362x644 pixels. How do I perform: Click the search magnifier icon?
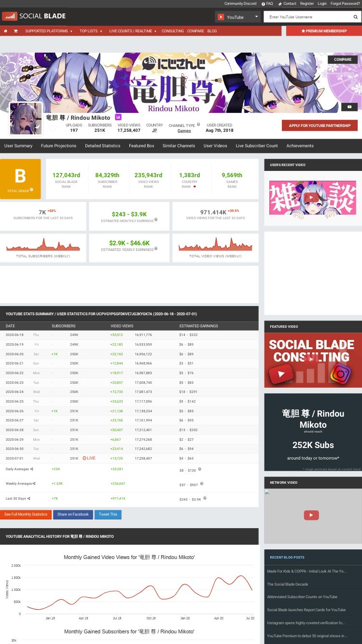point(356,17)
